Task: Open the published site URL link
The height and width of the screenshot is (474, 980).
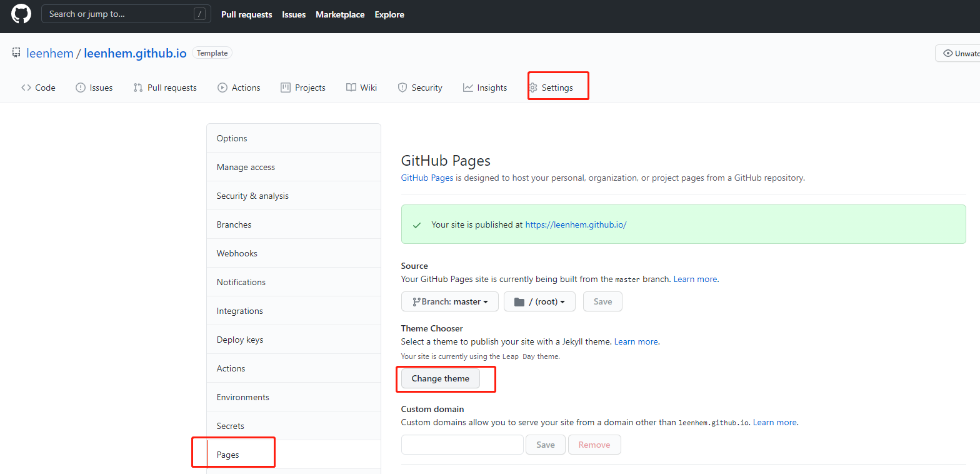Action: [576, 224]
